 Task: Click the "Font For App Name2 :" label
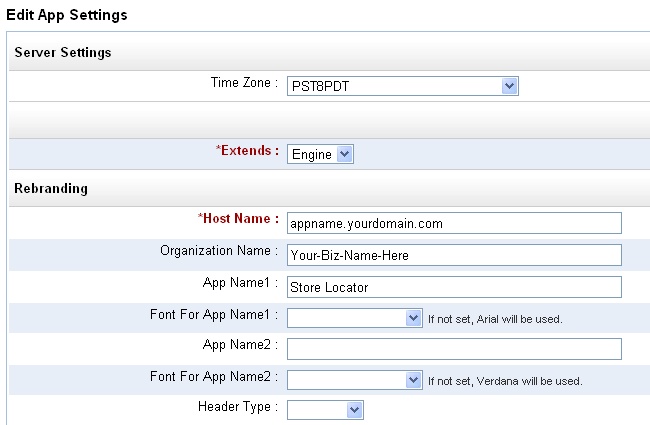[213, 377]
